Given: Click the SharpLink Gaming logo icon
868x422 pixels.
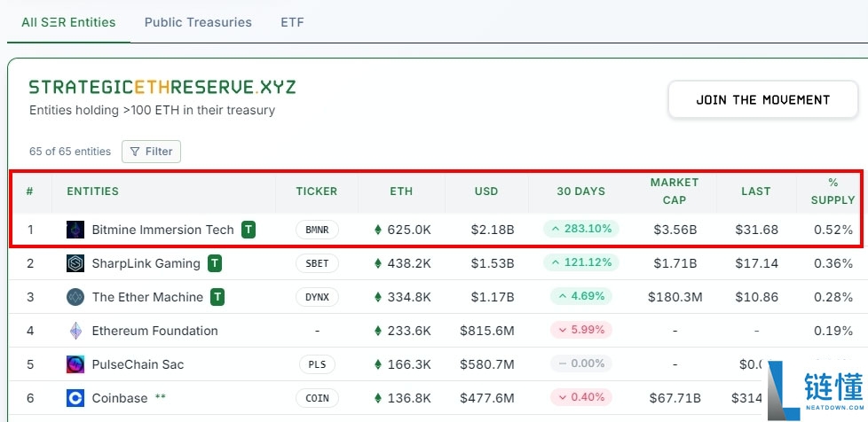Looking at the screenshot, I should pyautogui.click(x=75, y=263).
